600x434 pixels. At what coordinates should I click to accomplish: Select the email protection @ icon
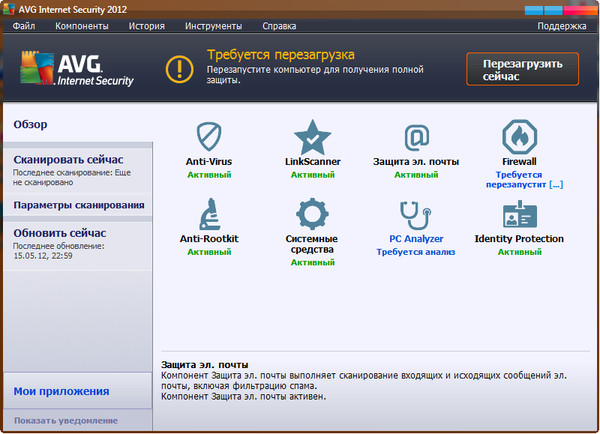(x=416, y=136)
